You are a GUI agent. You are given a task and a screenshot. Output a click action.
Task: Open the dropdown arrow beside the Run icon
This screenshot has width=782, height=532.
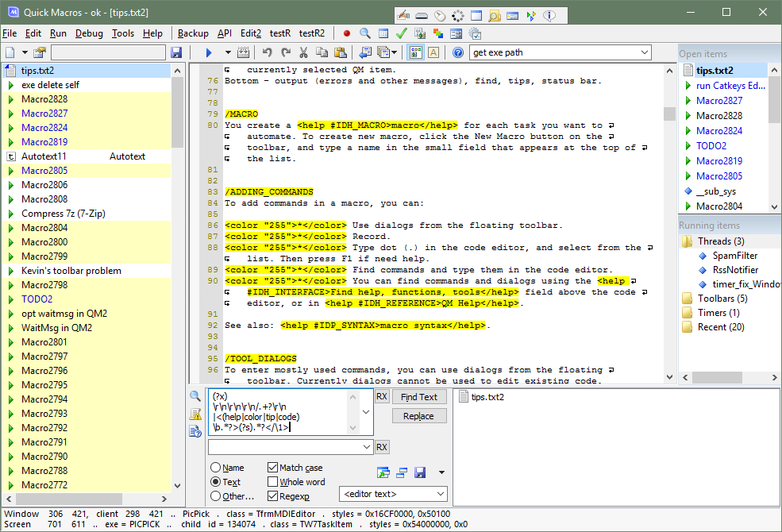click(228, 53)
